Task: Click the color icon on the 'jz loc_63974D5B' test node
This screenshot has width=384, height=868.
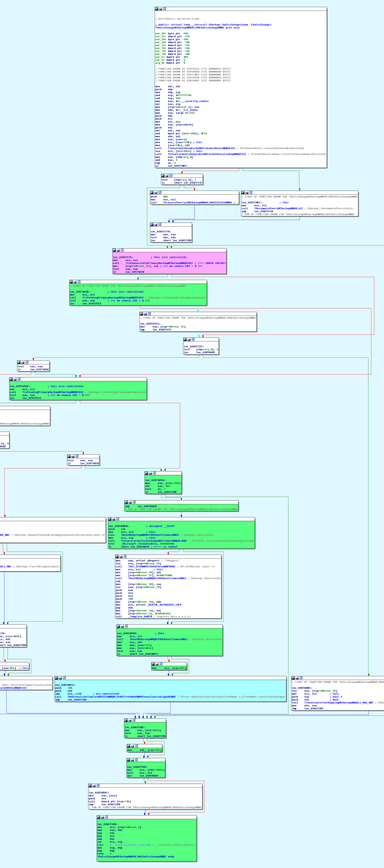Action: [69, 456]
